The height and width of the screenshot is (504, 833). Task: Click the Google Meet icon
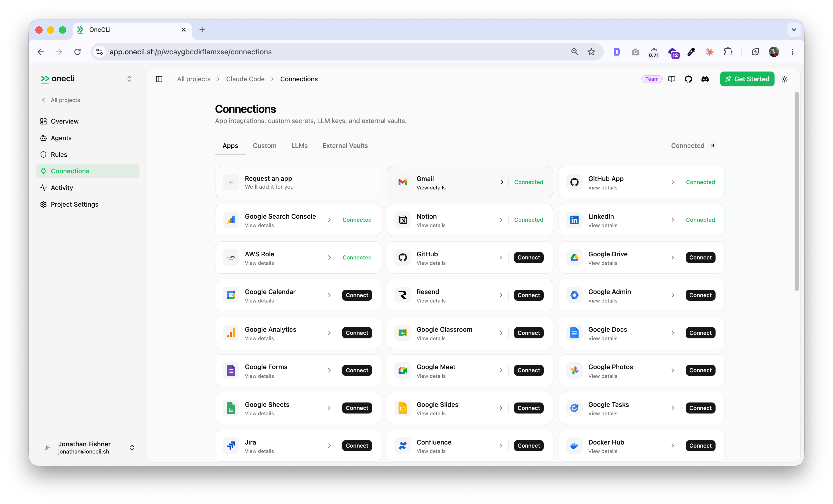pyautogui.click(x=403, y=370)
